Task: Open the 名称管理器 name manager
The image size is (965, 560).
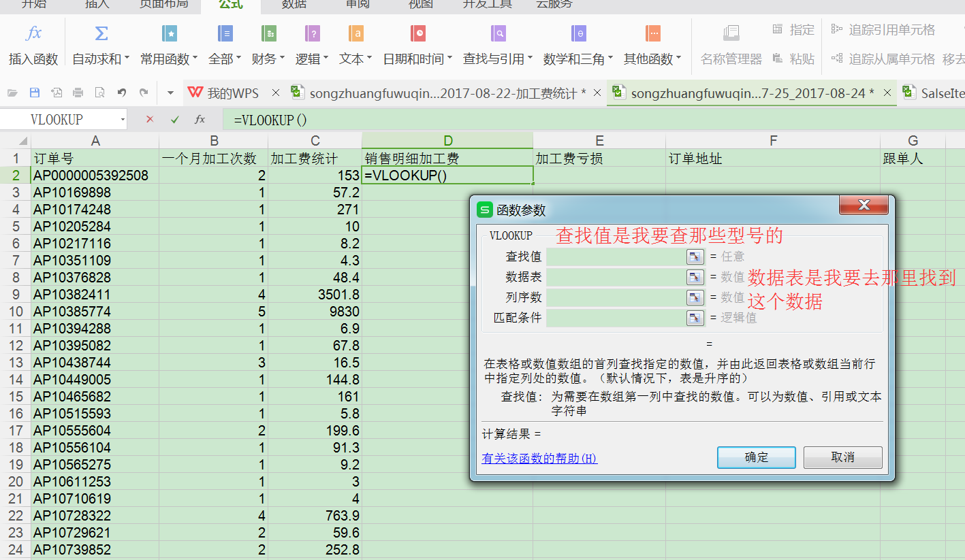Action: tap(731, 45)
